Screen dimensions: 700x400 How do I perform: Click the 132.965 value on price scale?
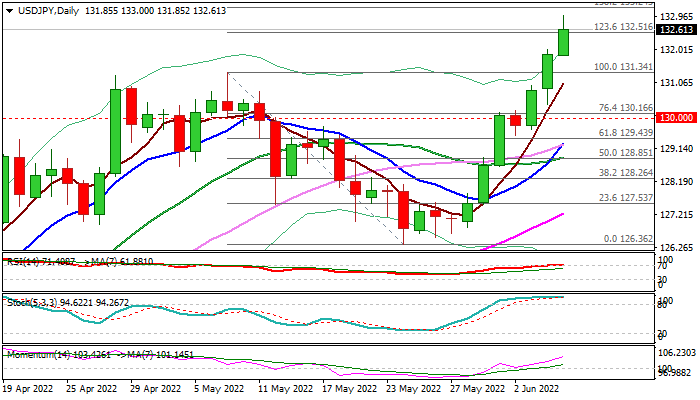677,16
